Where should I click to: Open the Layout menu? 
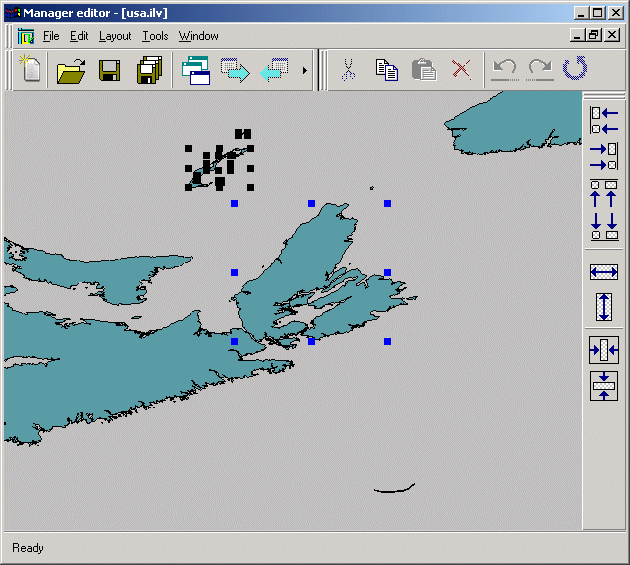[x=115, y=36]
